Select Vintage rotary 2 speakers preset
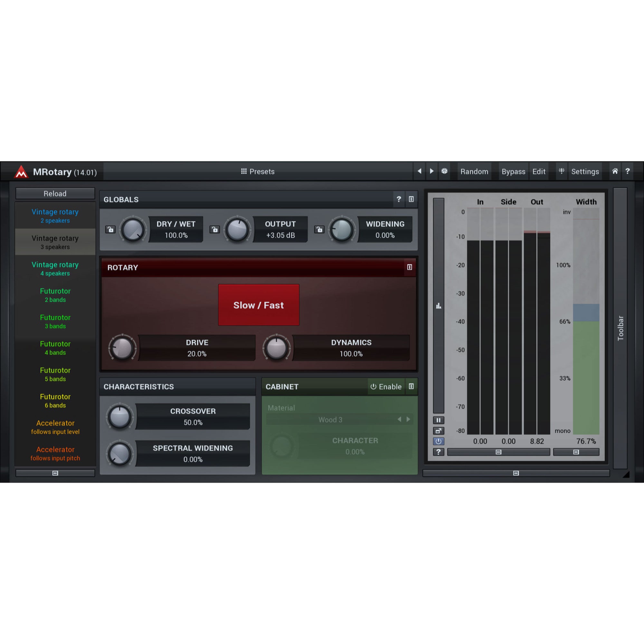 (55, 216)
